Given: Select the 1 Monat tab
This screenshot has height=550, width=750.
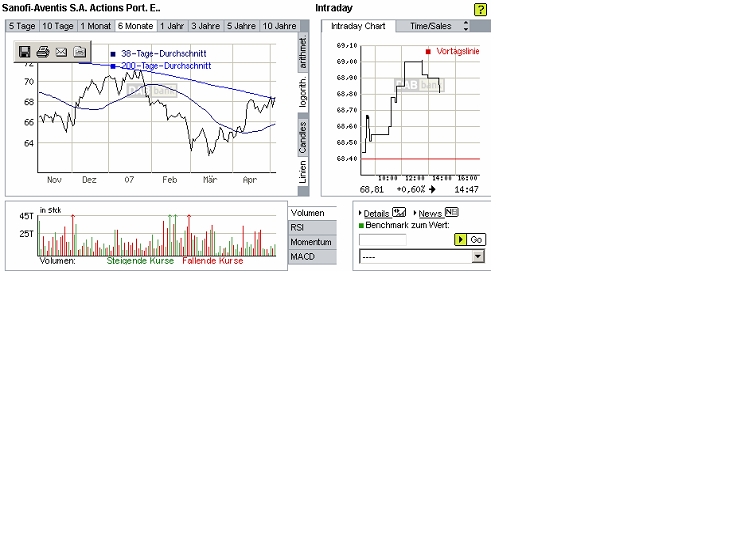Looking at the screenshot, I should (x=96, y=26).
